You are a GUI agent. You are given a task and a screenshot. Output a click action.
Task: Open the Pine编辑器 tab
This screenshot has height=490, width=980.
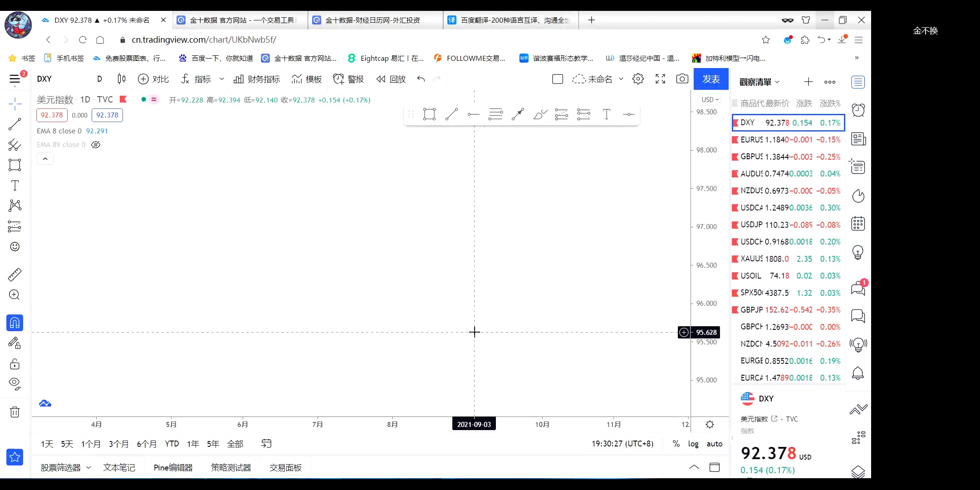click(x=173, y=467)
